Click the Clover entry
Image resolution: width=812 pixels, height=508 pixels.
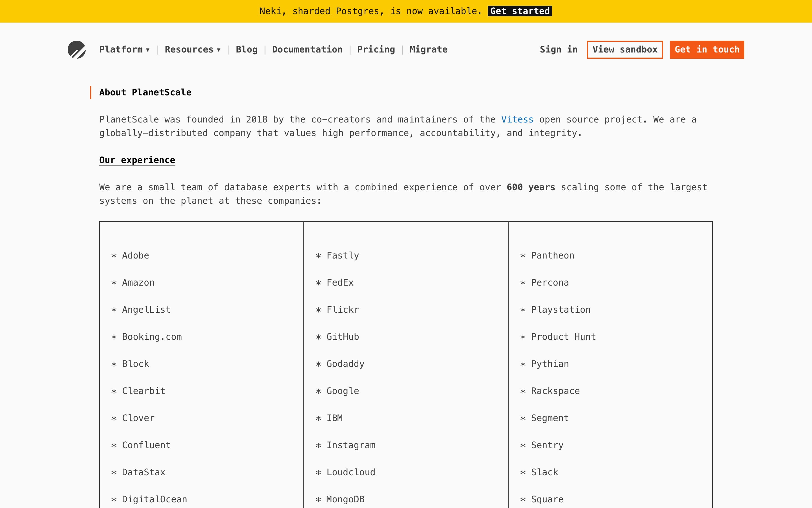click(x=138, y=418)
